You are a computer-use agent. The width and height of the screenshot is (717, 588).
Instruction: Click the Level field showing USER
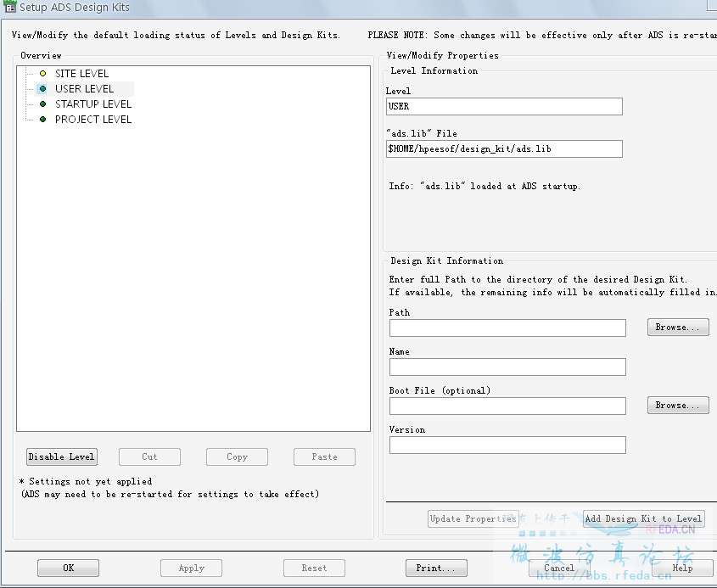[x=504, y=107]
